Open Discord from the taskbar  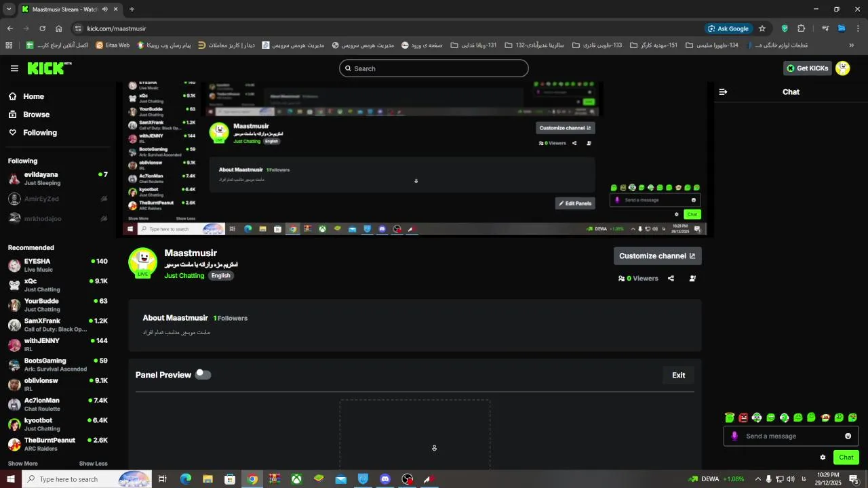coord(385,479)
